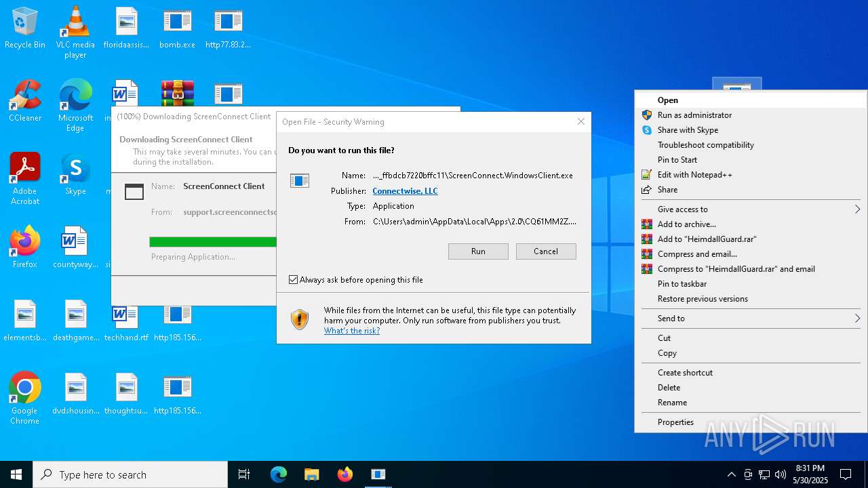Select the bomb.exe desktop icon
This screenshot has width=868, height=488.
pyautogui.click(x=177, y=28)
